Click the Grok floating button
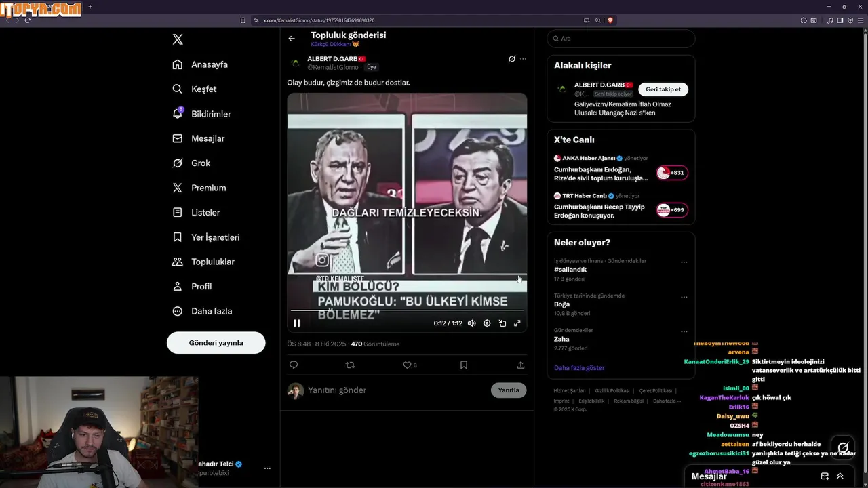Viewport: 868px width, 488px height. coord(843,447)
